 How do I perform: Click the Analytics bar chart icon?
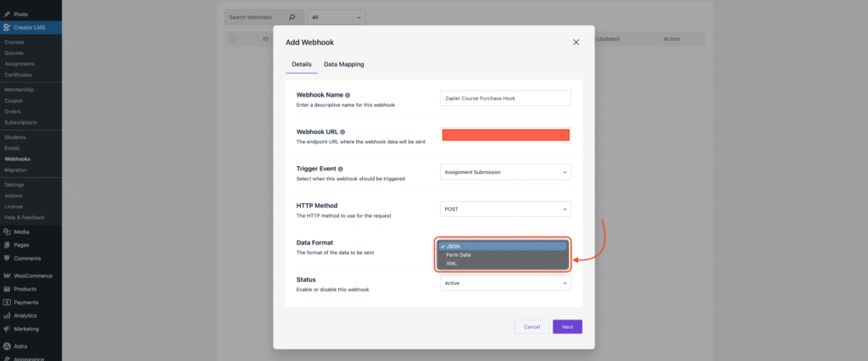pyautogui.click(x=7, y=315)
